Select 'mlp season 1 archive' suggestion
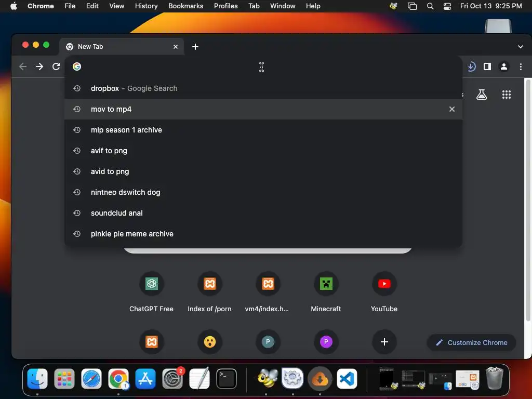The width and height of the screenshot is (532, 399). (x=263, y=130)
